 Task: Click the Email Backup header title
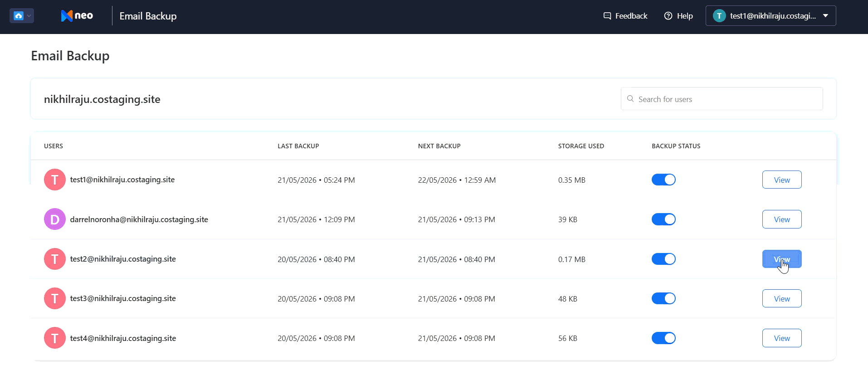pos(148,16)
